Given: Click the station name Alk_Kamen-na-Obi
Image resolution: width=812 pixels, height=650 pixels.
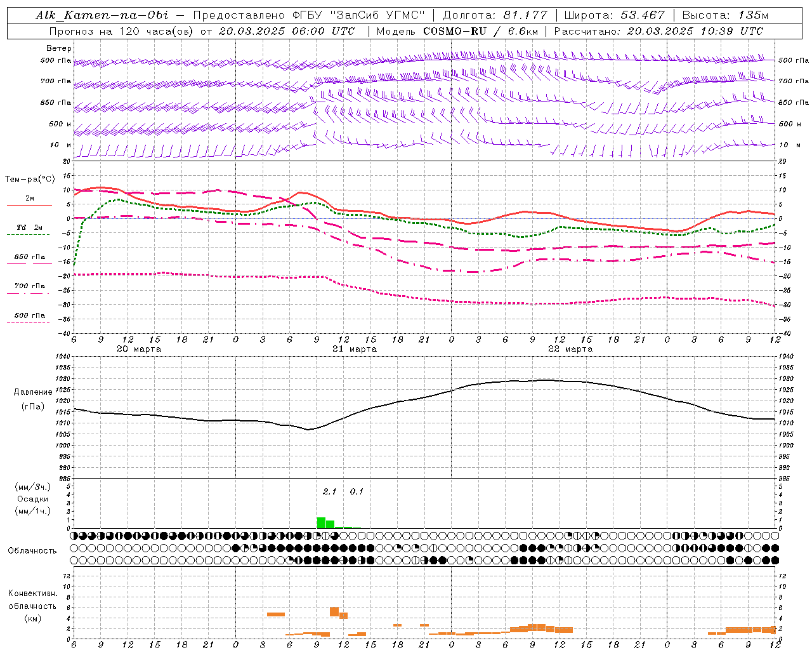Looking at the screenshot, I should pos(102,15).
